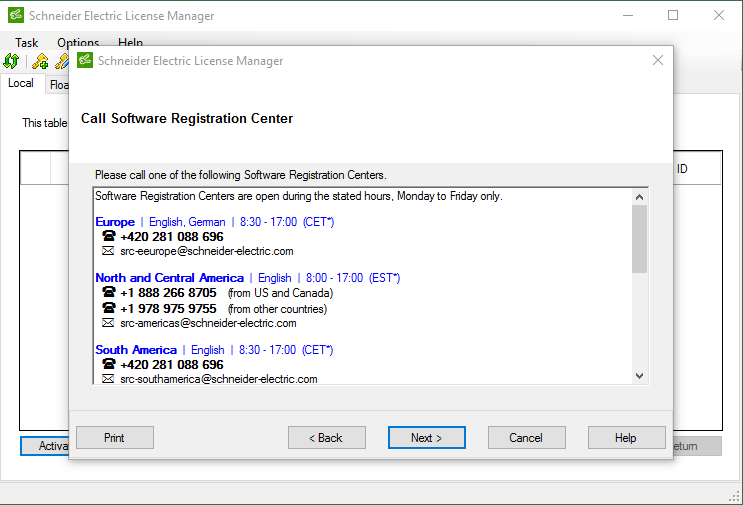Click email src-americas@schneider-electric.com
743x505 pixels.
(208, 323)
